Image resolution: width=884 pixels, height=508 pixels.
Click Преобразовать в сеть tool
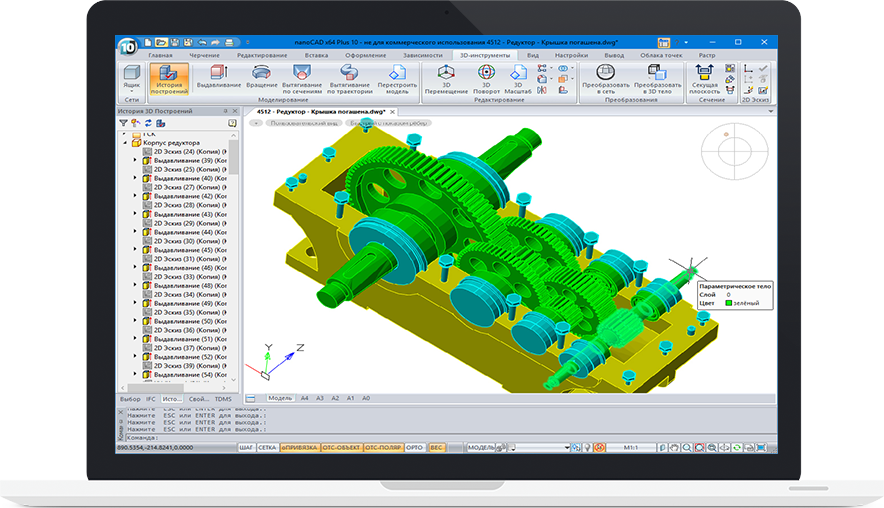[x=605, y=79]
